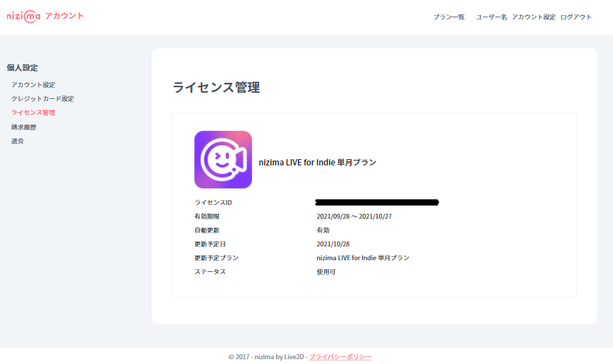This screenshot has height=364, width=613.
Task: Select アカウント設定 in the sidebar
Action: pos(33,84)
